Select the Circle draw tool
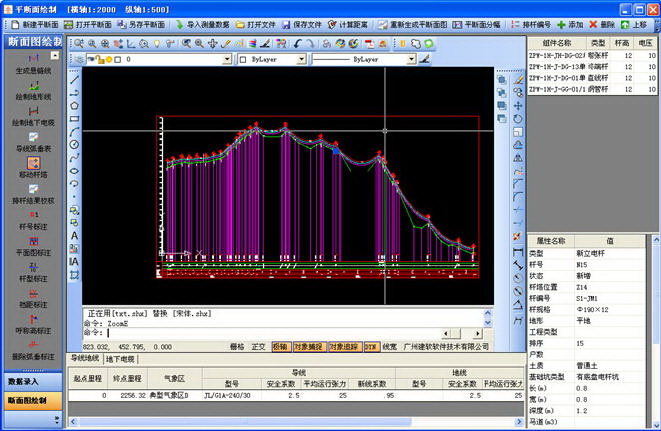Screen dimensions: 661x431 [x=74, y=144]
